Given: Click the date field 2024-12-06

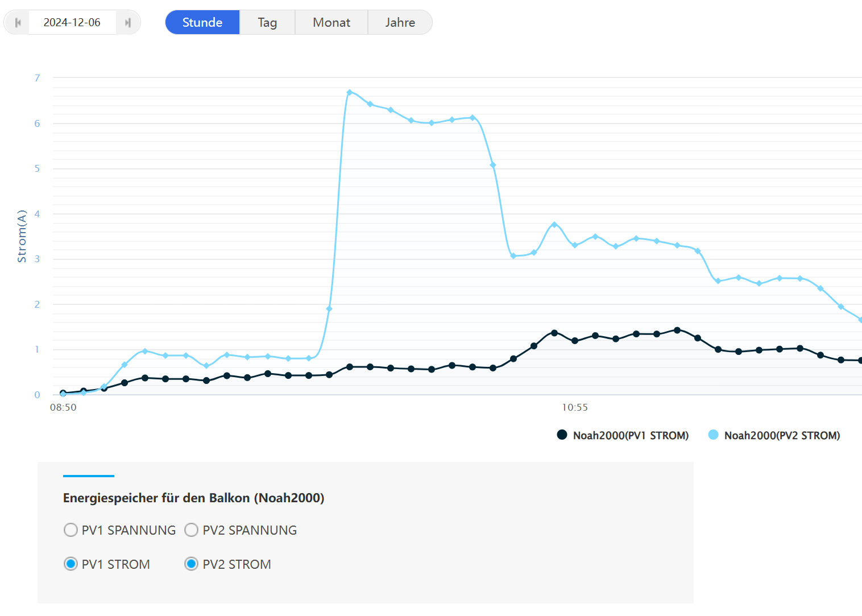Looking at the screenshot, I should pos(72,23).
